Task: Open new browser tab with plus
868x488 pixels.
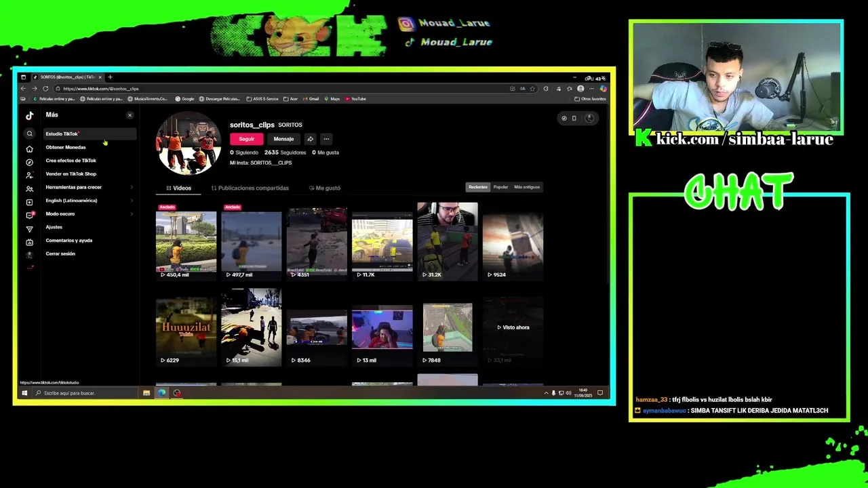Action: [x=110, y=77]
